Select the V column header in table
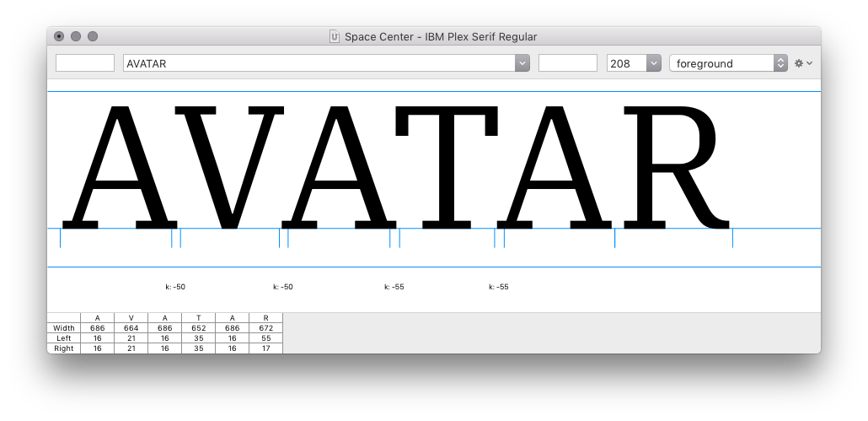This screenshot has height=421, width=868. coord(131,318)
